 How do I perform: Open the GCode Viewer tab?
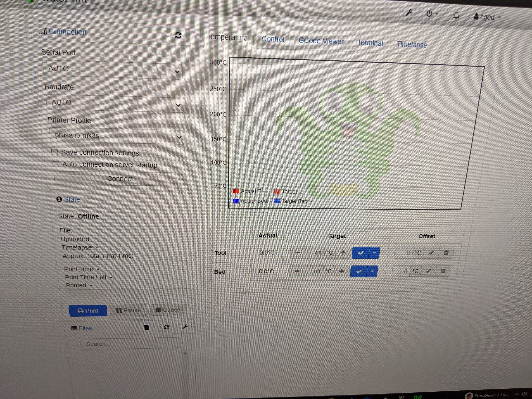pyautogui.click(x=321, y=41)
